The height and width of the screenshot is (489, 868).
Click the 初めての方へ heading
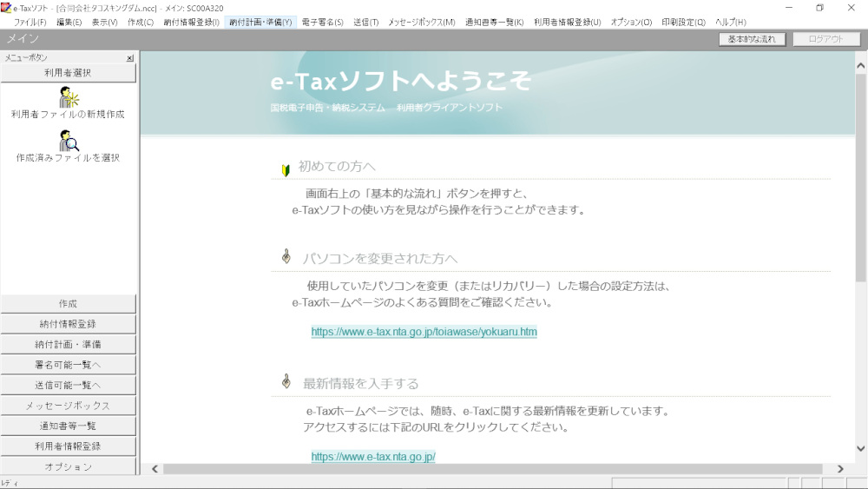point(337,166)
